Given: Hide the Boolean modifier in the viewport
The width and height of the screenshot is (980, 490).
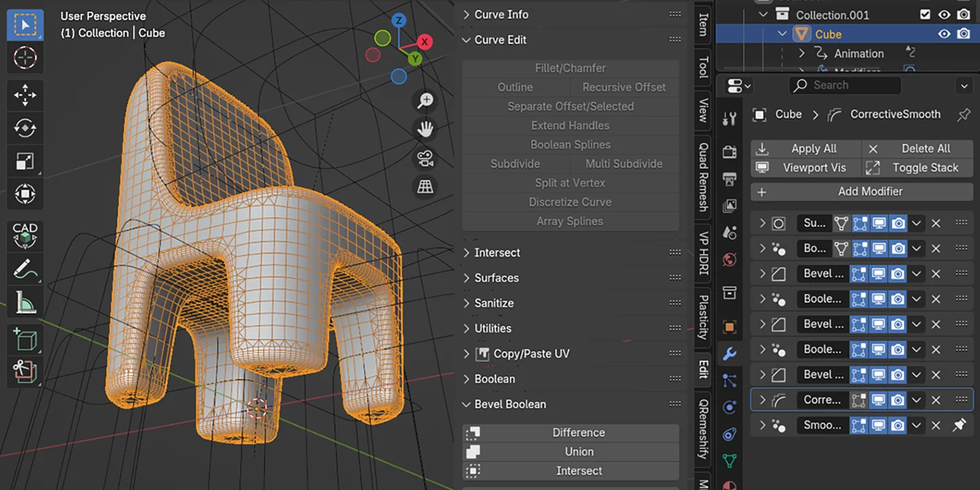Looking at the screenshot, I should pyautogui.click(x=879, y=299).
